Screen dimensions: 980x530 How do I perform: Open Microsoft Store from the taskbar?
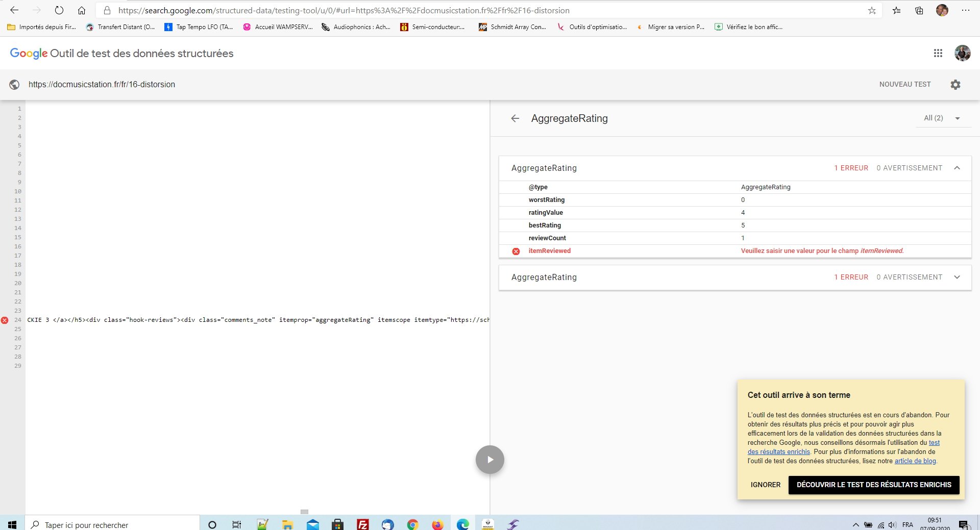coord(337,524)
